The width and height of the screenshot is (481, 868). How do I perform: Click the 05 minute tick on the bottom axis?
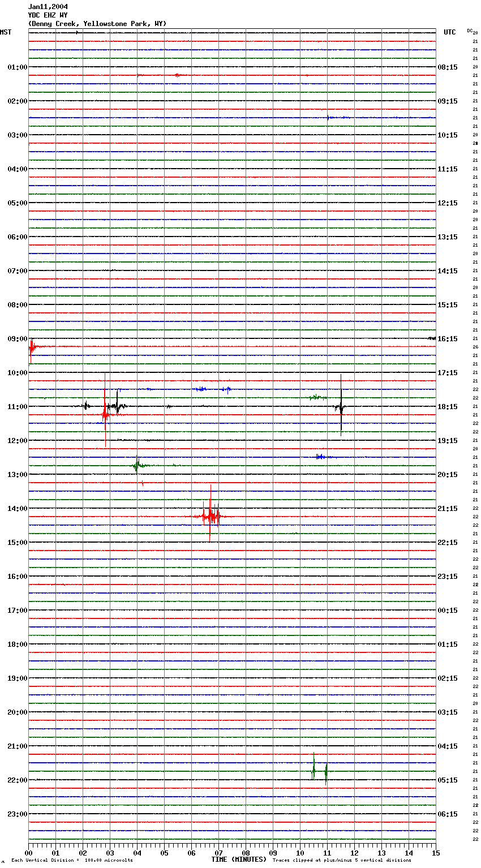(164, 853)
